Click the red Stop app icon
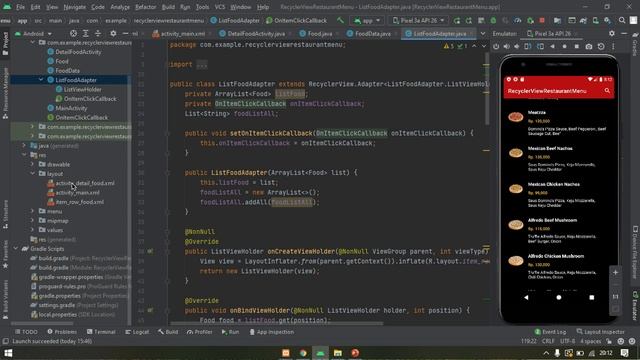This screenshot has height=360, width=640. click(x=542, y=20)
